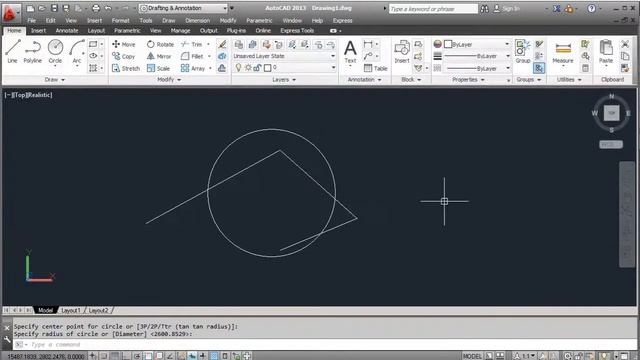Click the TOP face of ViewCube

pyautogui.click(x=611, y=113)
